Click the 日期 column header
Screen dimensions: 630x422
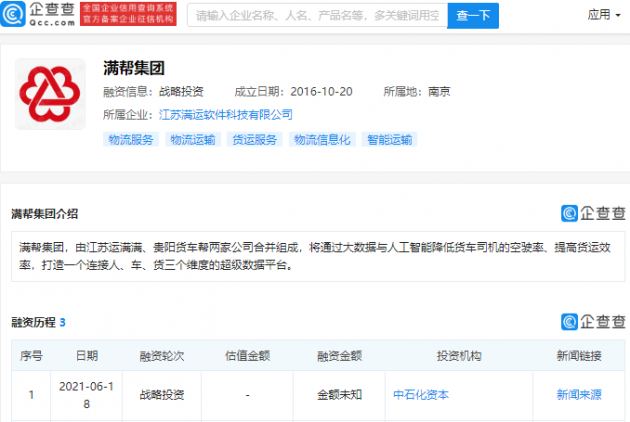coord(87,356)
